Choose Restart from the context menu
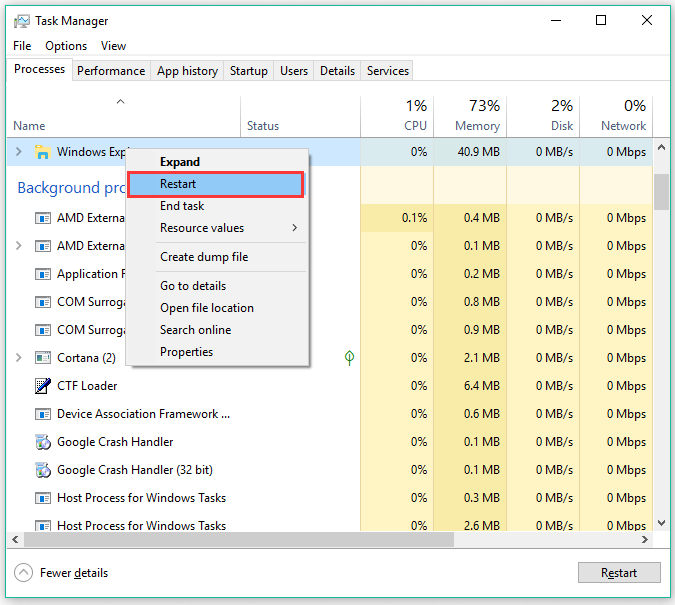Image resolution: width=675 pixels, height=605 pixels. [216, 184]
